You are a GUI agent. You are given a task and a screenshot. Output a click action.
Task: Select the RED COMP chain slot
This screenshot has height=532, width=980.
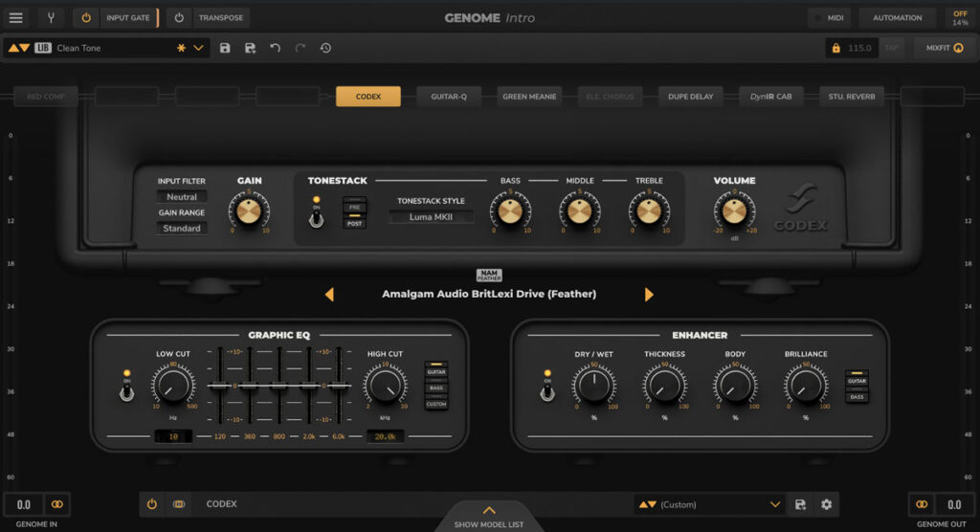[46, 97]
